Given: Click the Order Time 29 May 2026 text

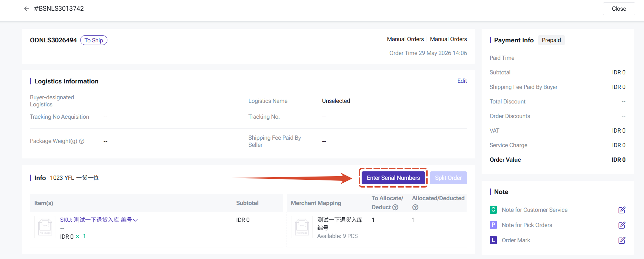Looking at the screenshot, I should click(428, 53).
